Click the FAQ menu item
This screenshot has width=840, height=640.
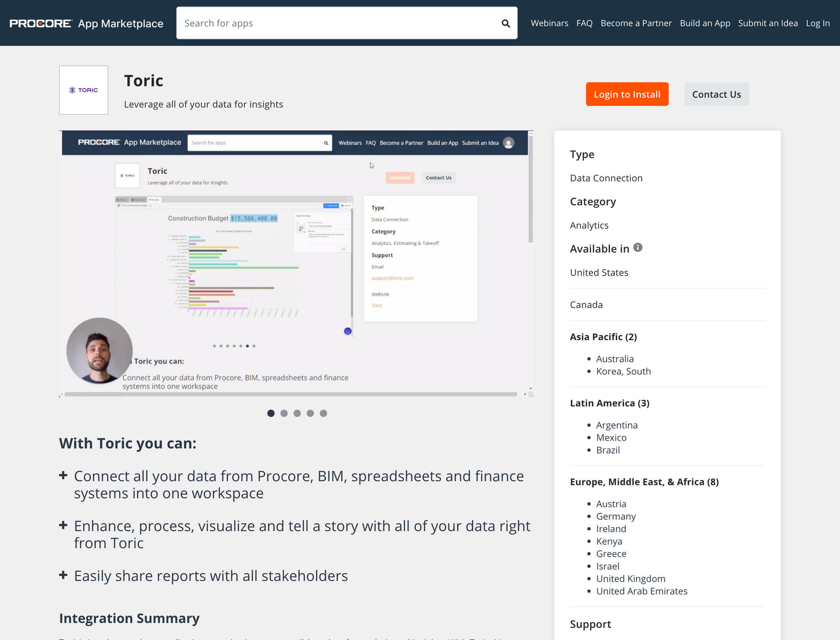click(585, 23)
